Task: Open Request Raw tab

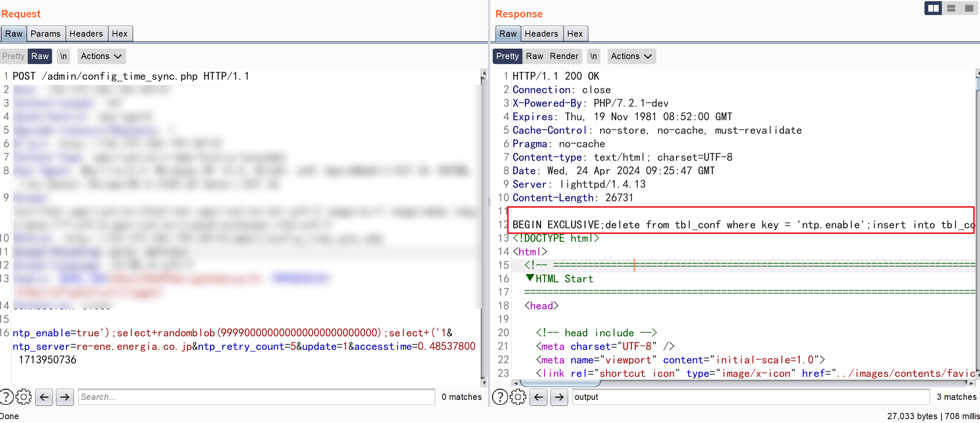Action: 14,34
